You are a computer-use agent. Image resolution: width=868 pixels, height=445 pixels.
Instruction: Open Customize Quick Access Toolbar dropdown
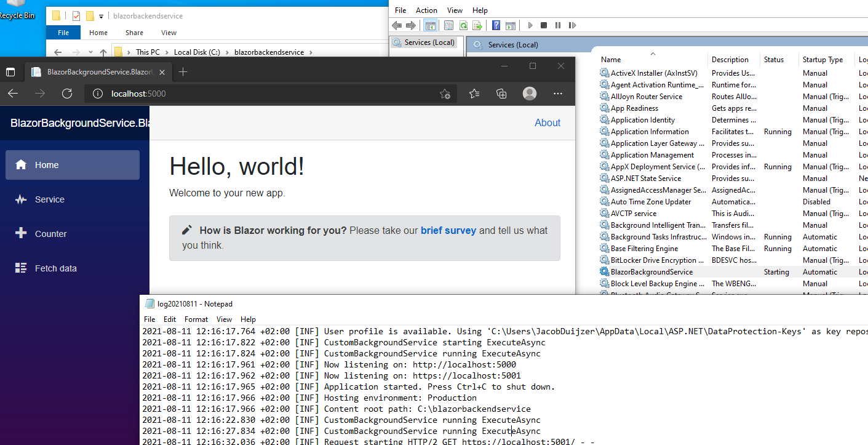coord(101,17)
